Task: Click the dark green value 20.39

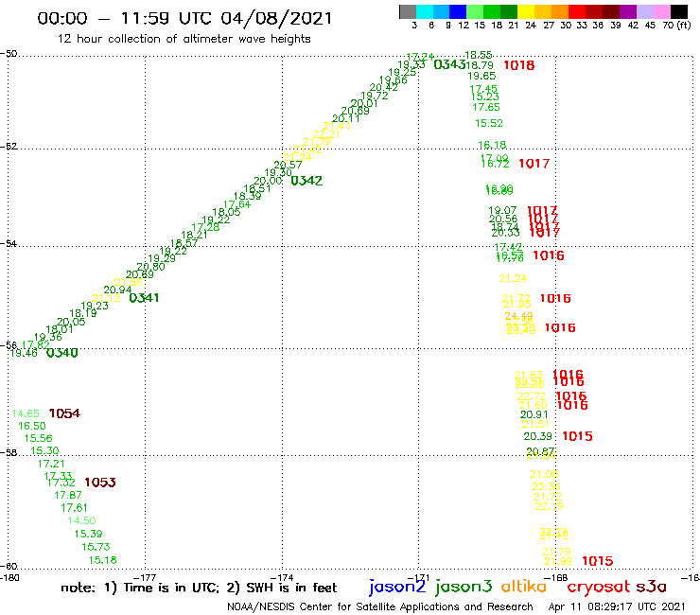Action: tap(537, 436)
